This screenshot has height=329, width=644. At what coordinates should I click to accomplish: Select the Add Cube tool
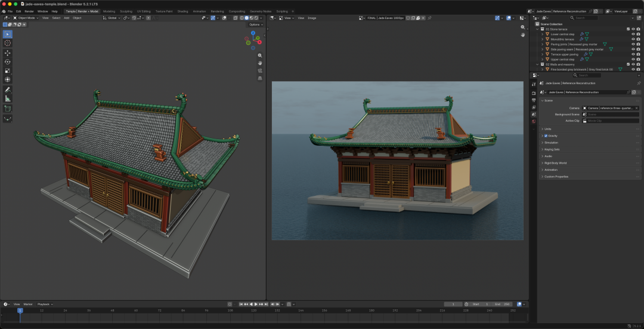tap(7, 109)
